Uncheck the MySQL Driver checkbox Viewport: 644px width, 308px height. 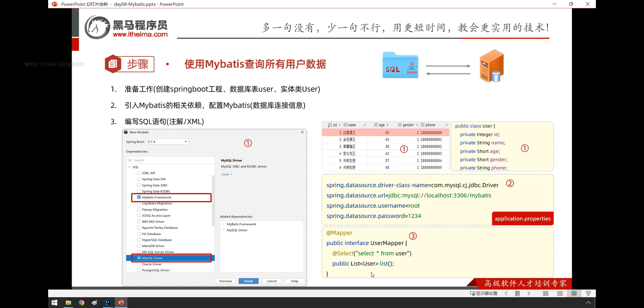pyautogui.click(x=139, y=258)
